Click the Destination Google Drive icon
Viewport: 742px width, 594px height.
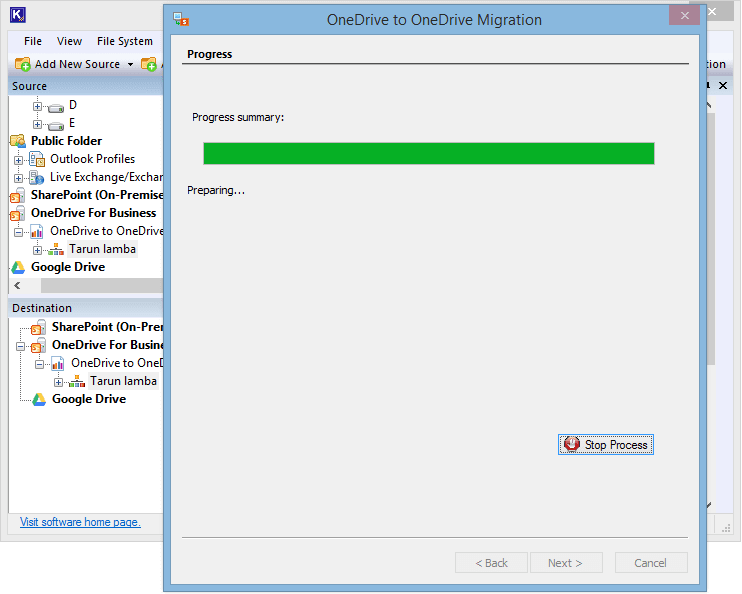(x=39, y=399)
